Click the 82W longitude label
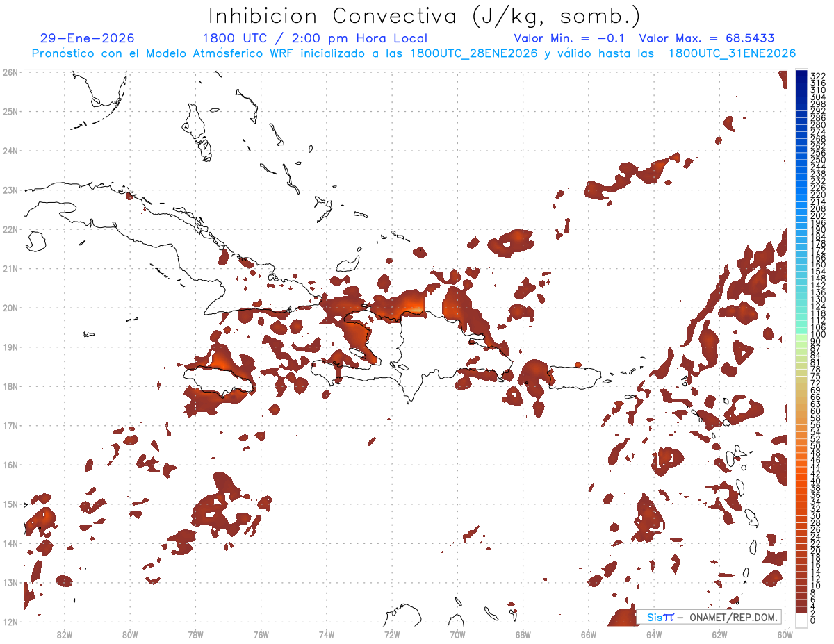Image resolution: width=834 pixels, height=644 pixels. pos(64,634)
